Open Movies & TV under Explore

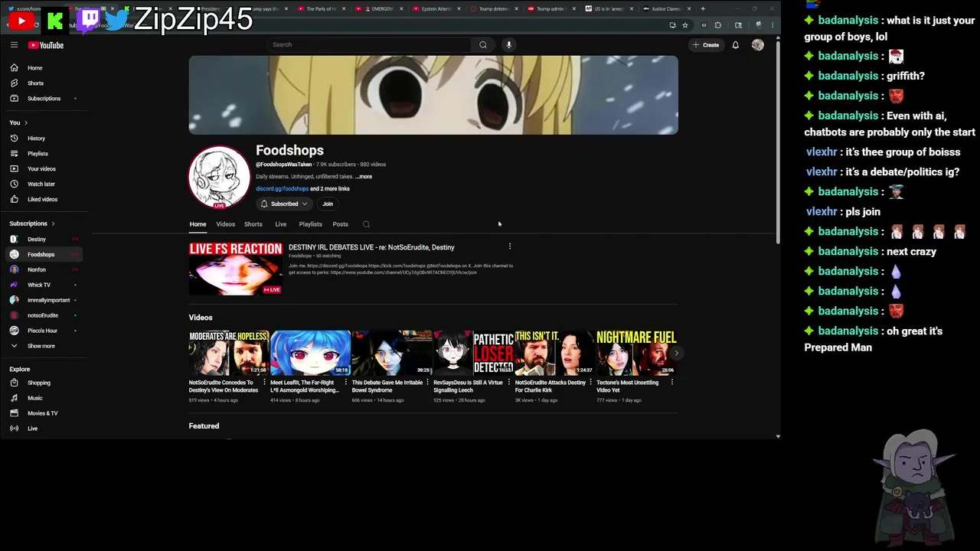point(44,413)
